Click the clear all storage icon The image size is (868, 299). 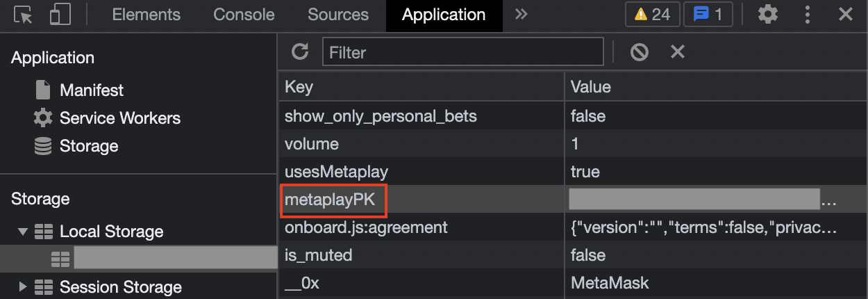point(640,51)
